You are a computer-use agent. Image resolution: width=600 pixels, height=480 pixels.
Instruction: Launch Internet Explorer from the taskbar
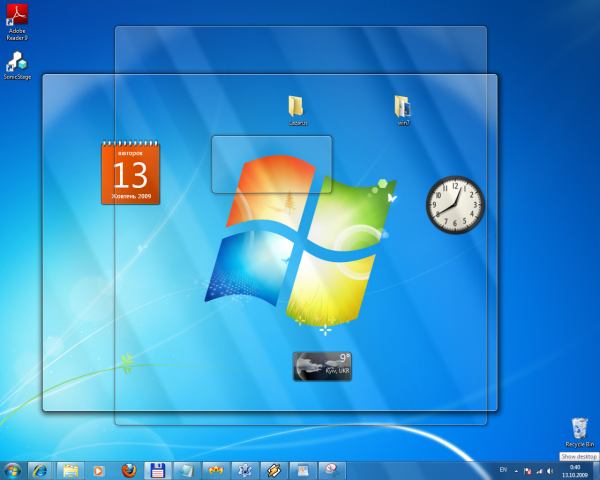point(41,470)
